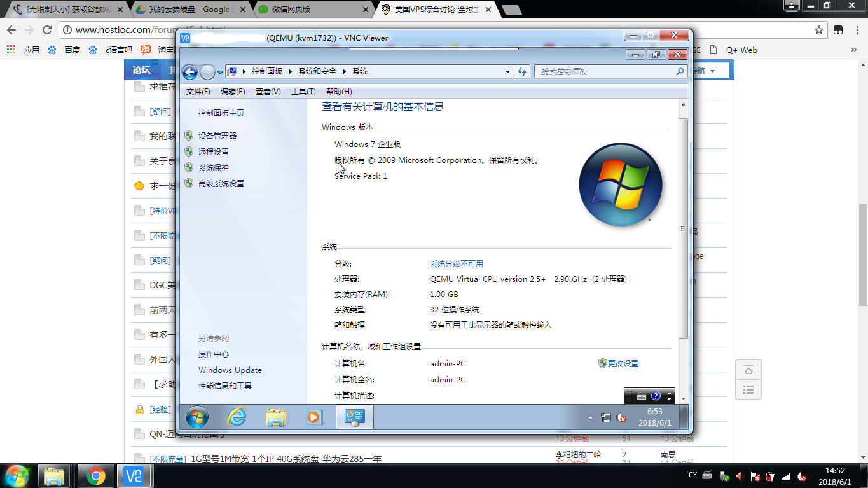Viewport: 868px width, 488px height.
Task: Open the 工具(T) menu
Action: 303,92
